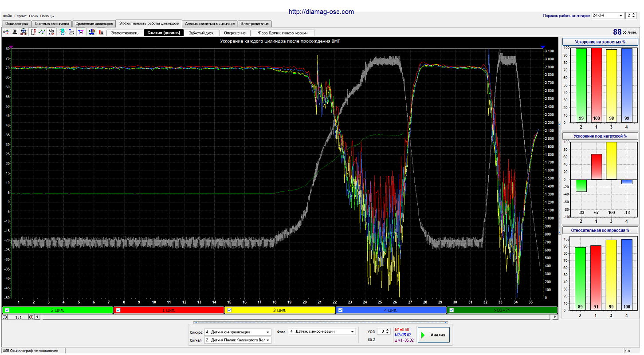Toggle the '1 цил.' red channel checkbox
This screenshot has height=355, width=644.
[118, 310]
